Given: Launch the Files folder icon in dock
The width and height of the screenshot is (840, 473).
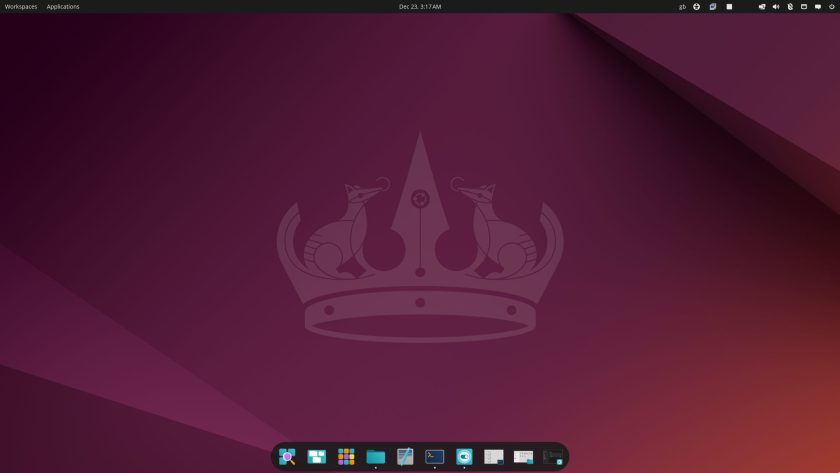Looking at the screenshot, I should click(x=376, y=456).
